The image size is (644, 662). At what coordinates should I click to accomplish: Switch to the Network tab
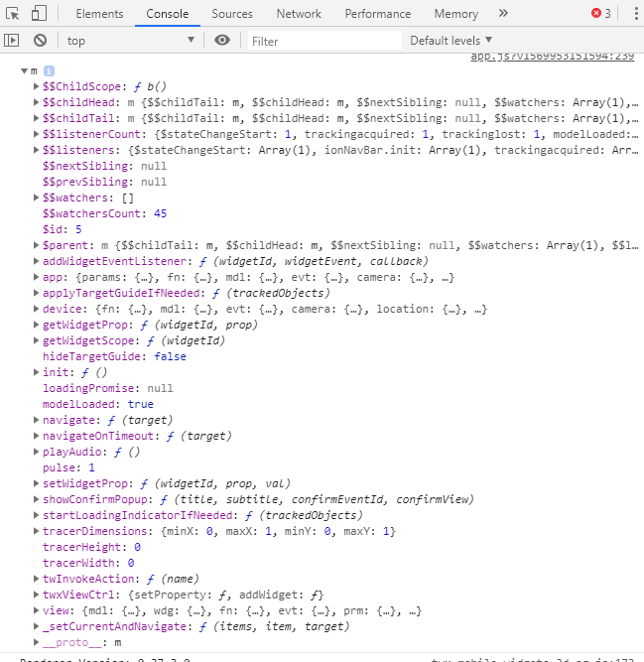pyautogui.click(x=299, y=14)
